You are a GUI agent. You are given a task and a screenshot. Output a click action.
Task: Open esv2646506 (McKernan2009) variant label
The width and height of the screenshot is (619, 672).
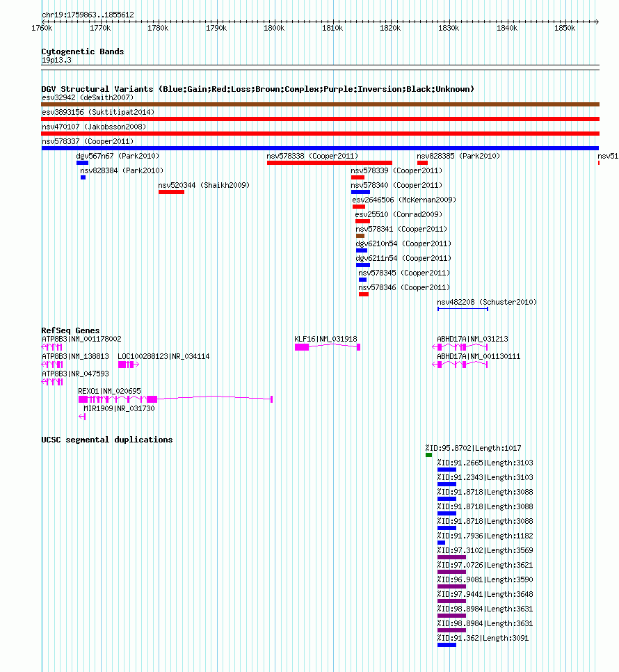coord(404,200)
